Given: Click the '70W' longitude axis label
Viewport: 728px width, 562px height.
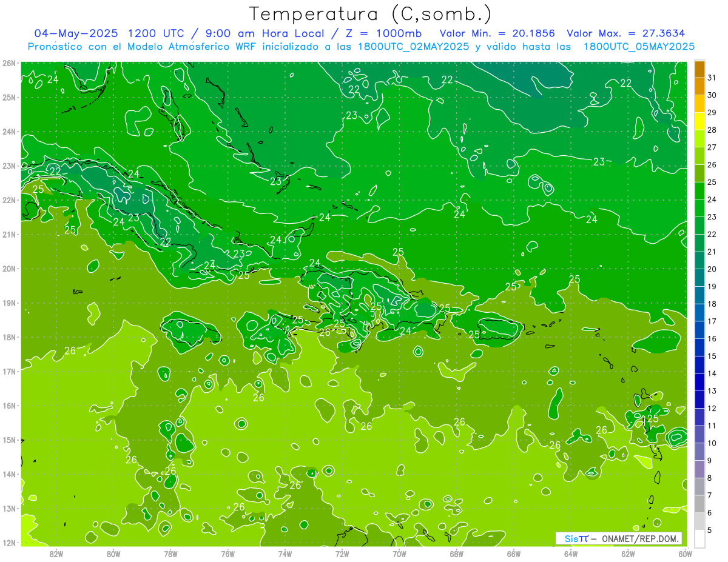Looking at the screenshot, I should pos(399,553).
